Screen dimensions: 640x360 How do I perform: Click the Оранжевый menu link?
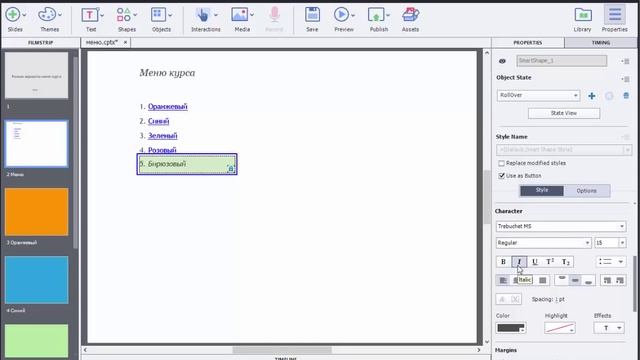click(168, 107)
